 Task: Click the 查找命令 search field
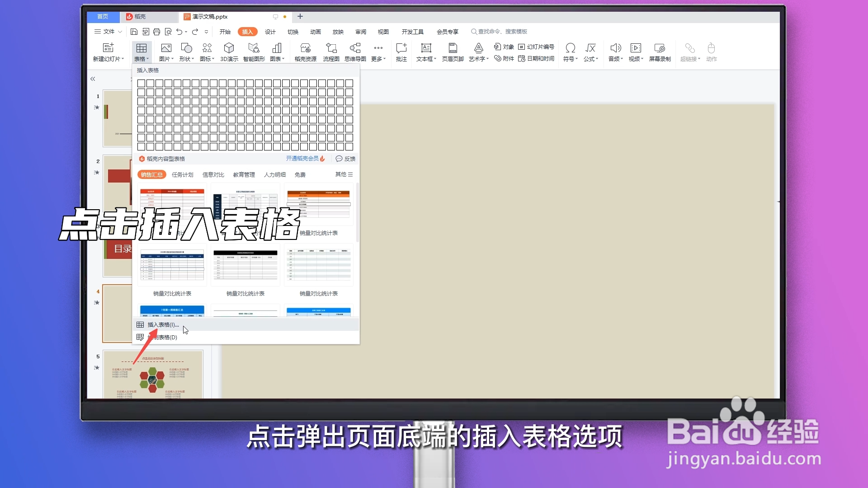[x=499, y=32]
